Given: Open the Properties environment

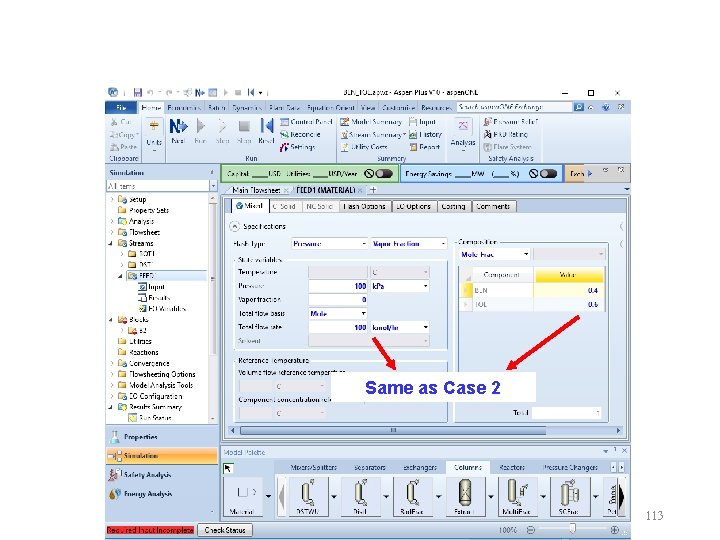Looking at the screenshot, I should coord(161,437).
